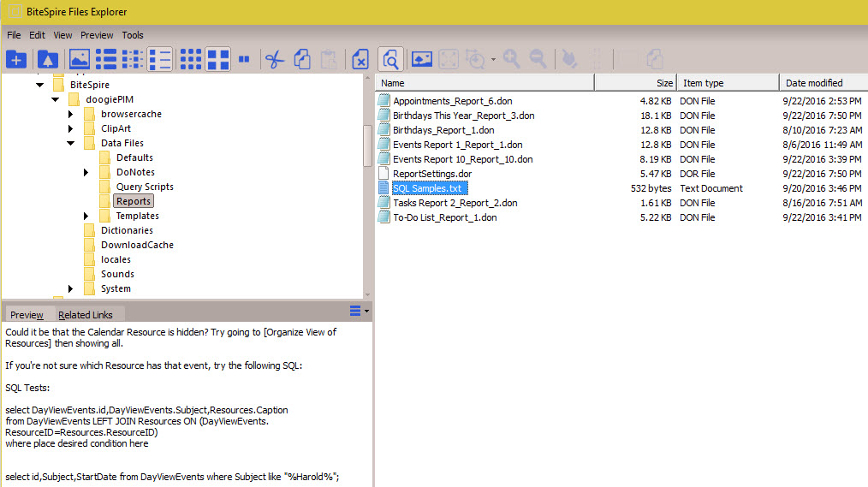Expand the ClipArt folder
868x487 pixels.
coord(70,128)
